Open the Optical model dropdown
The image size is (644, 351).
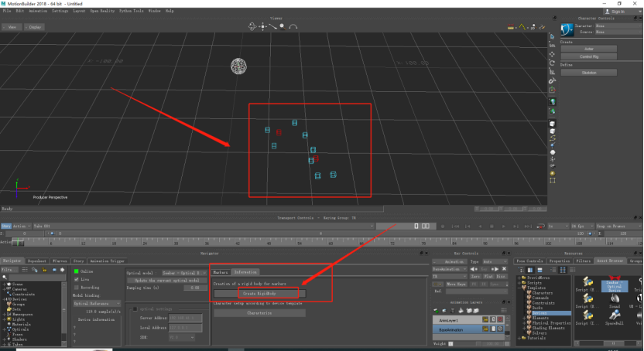point(183,273)
